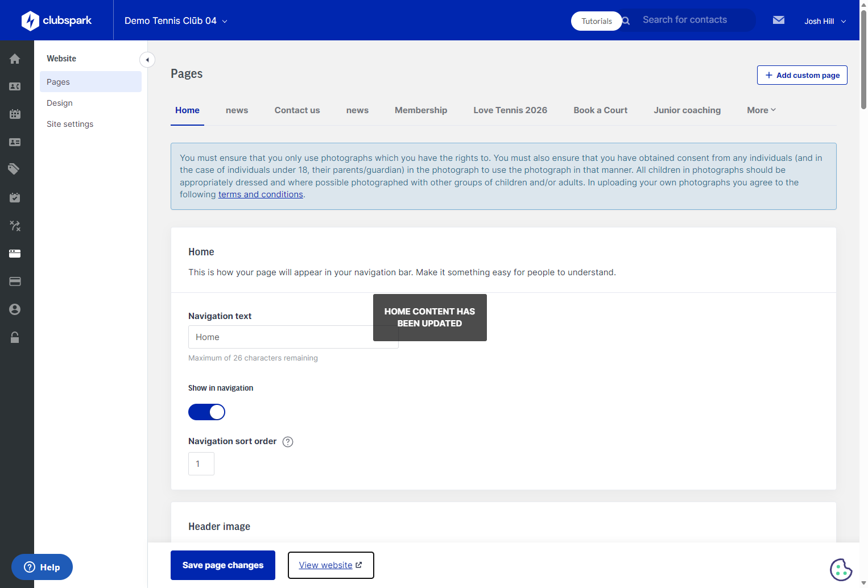
Task: Focus the Navigation text input field
Action: tap(294, 337)
